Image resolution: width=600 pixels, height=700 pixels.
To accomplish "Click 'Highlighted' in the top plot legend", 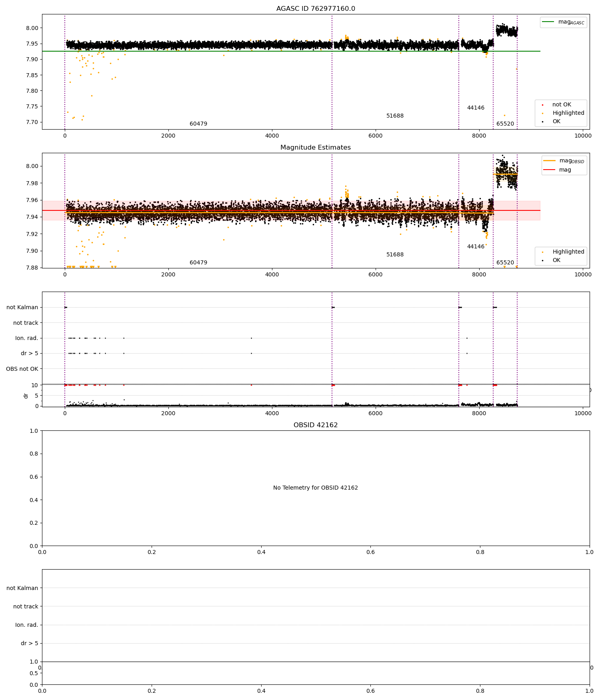I will (x=568, y=113).
